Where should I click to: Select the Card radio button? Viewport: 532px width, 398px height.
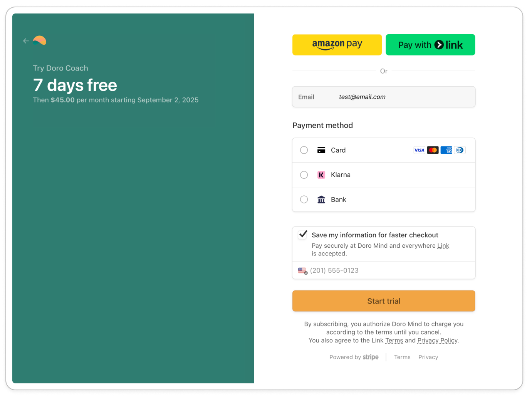pos(304,150)
